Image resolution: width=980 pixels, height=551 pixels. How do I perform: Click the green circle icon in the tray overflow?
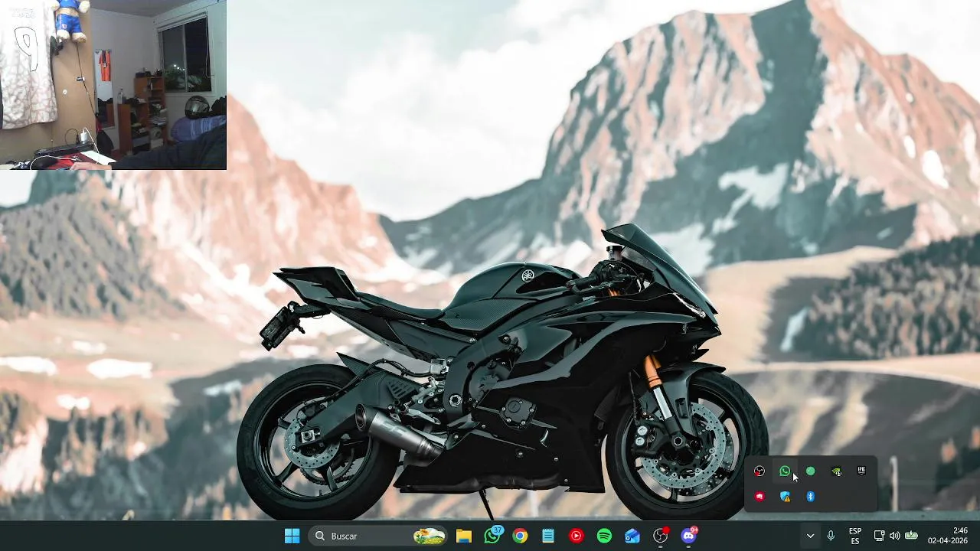pos(810,471)
